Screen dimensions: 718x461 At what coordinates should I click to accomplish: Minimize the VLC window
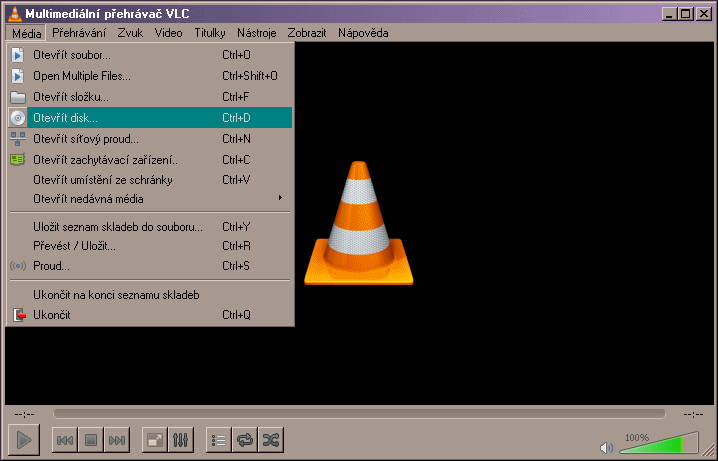[x=669, y=14]
